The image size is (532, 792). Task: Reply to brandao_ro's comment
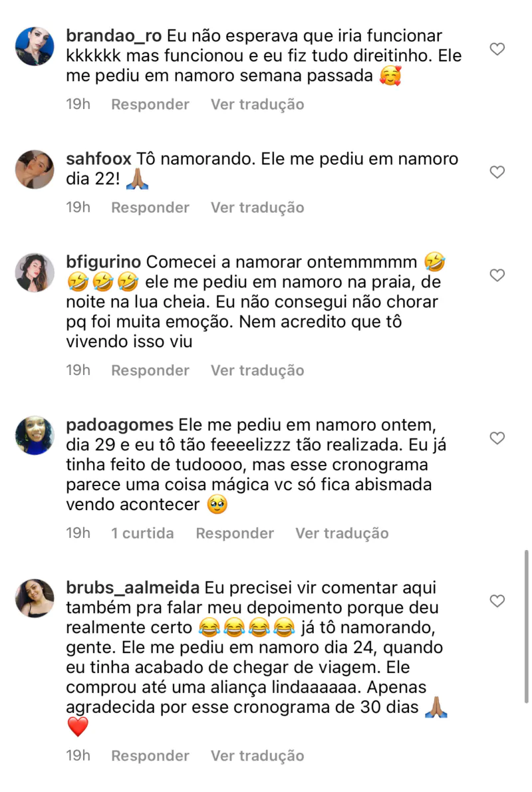point(150,104)
